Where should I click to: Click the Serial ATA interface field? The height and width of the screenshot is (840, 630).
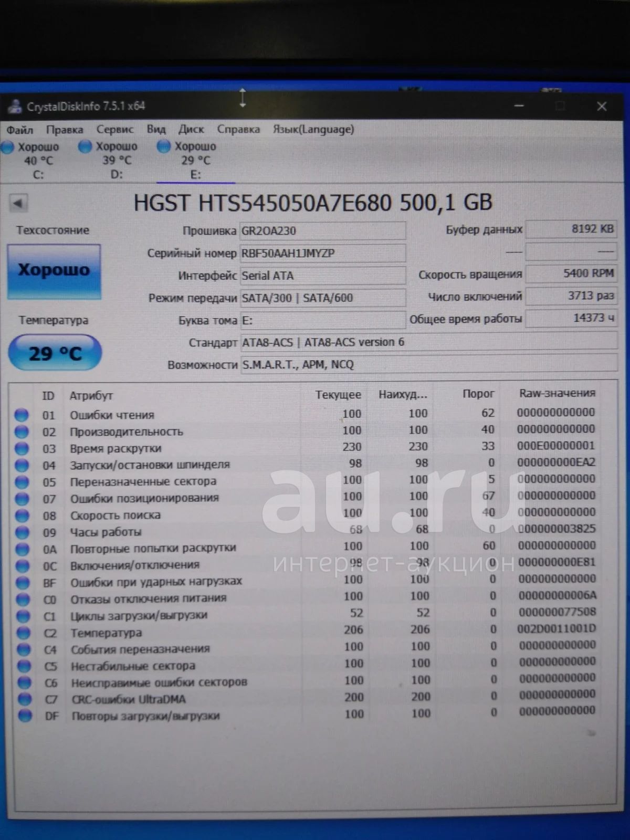322,276
